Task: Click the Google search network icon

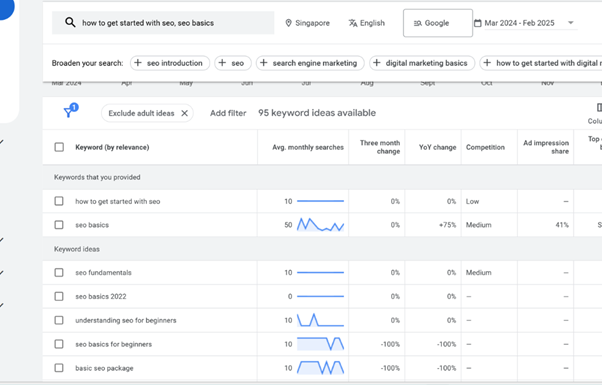Action: (417, 23)
